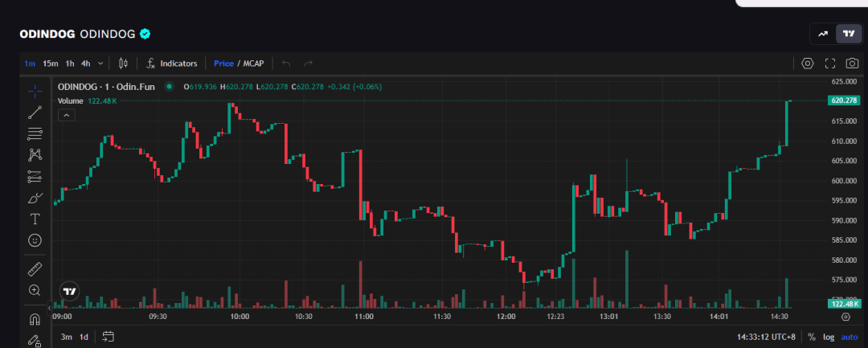Expand the left toolbar collapse arrow
The image size is (868, 348).
point(49,308)
